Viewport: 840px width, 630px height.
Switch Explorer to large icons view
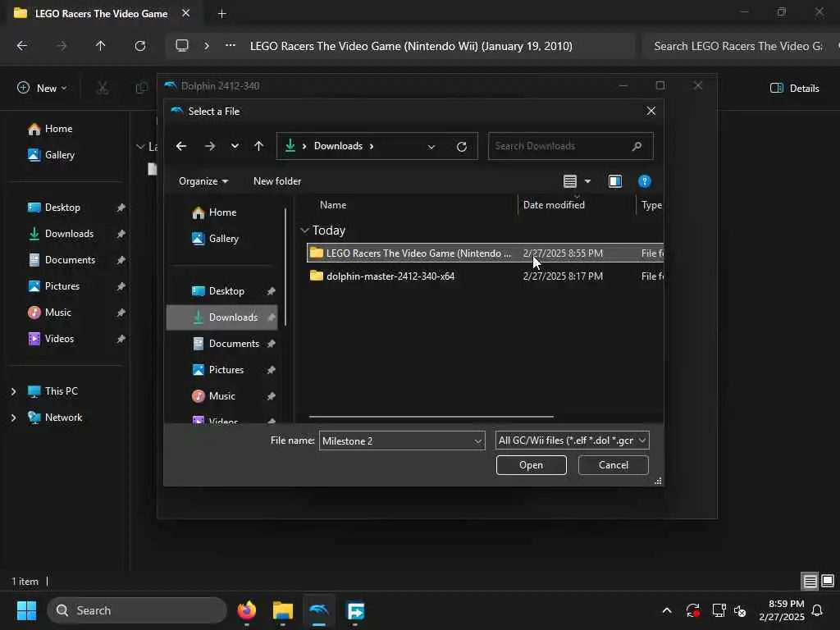click(x=828, y=581)
